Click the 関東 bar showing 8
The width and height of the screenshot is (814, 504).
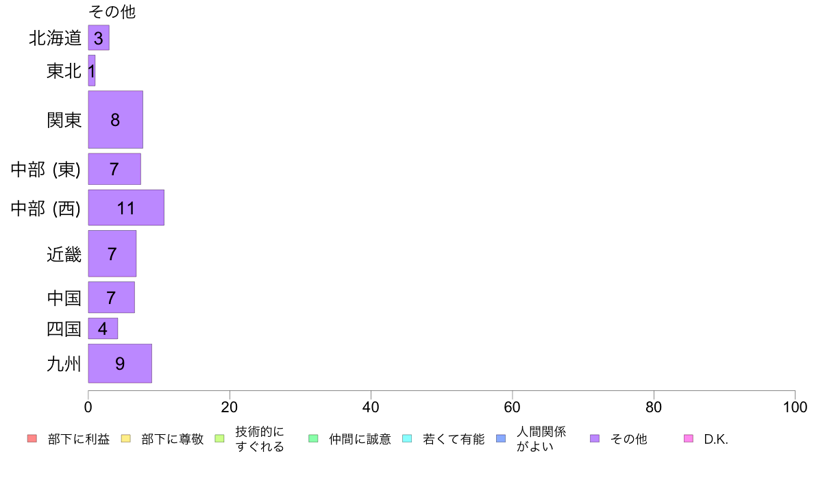[x=115, y=119]
